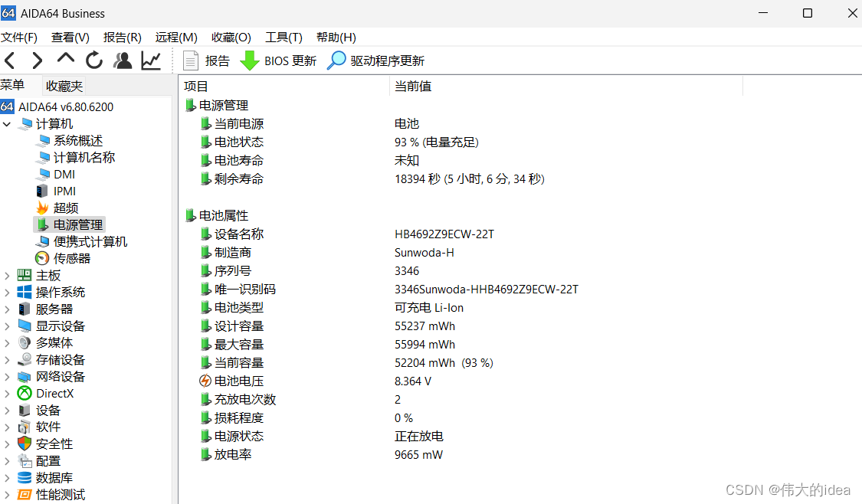
Task: Expand the 数据库 tree node
Action: click(x=7, y=478)
